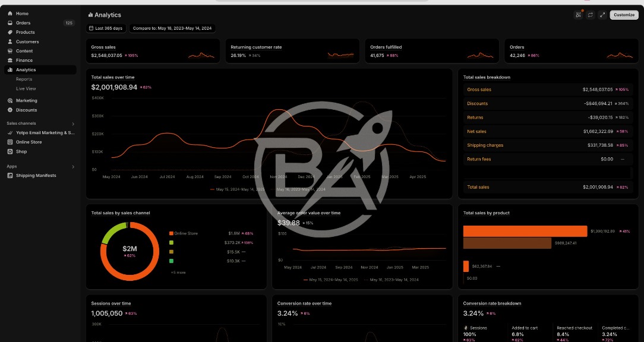The width and height of the screenshot is (644, 342).
Task: Click the Orders inbox icon
Action: 10,23
